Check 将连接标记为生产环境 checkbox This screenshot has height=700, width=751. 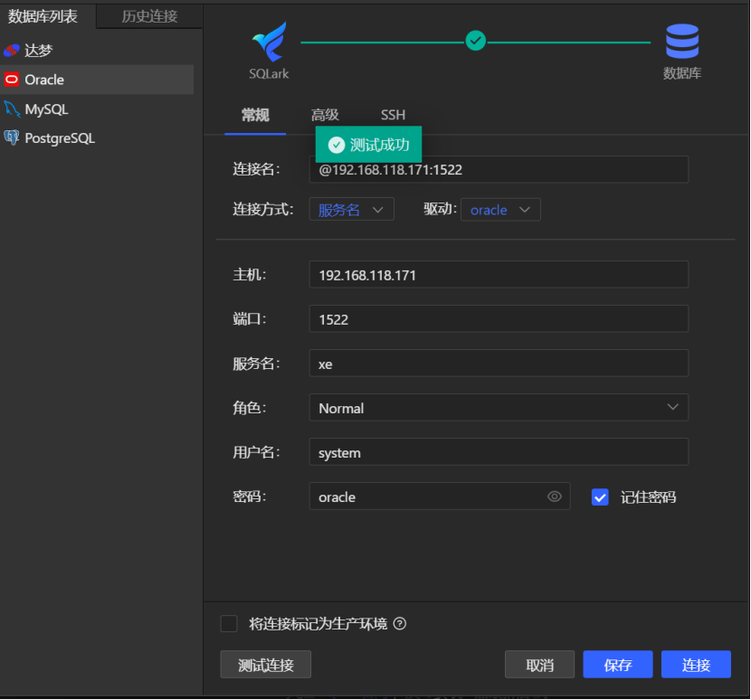229,624
